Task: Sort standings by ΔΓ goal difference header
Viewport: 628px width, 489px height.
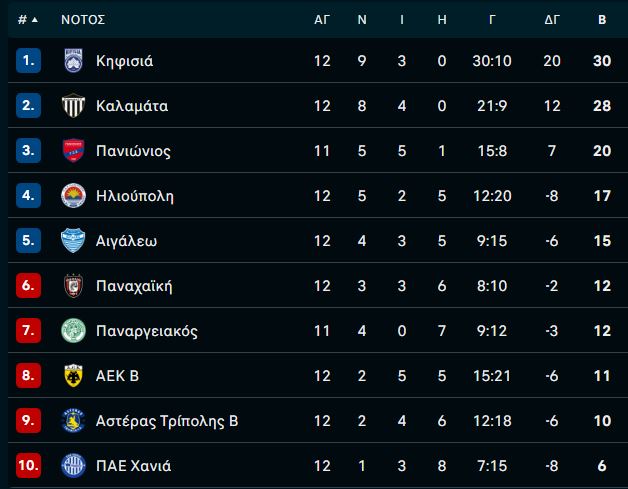Action: (552, 19)
